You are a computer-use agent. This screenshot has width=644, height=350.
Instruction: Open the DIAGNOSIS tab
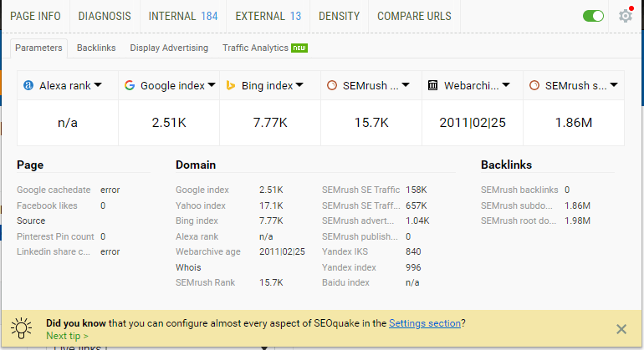pyautogui.click(x=105, y=16)
